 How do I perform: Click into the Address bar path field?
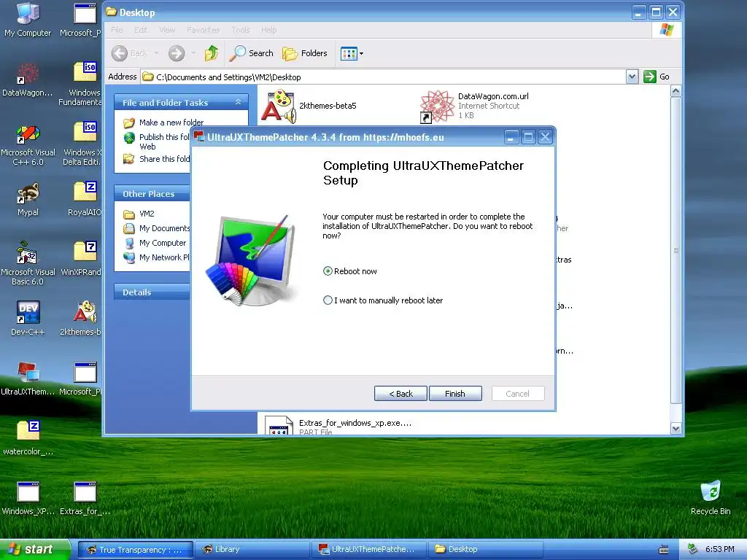[384, 77]
